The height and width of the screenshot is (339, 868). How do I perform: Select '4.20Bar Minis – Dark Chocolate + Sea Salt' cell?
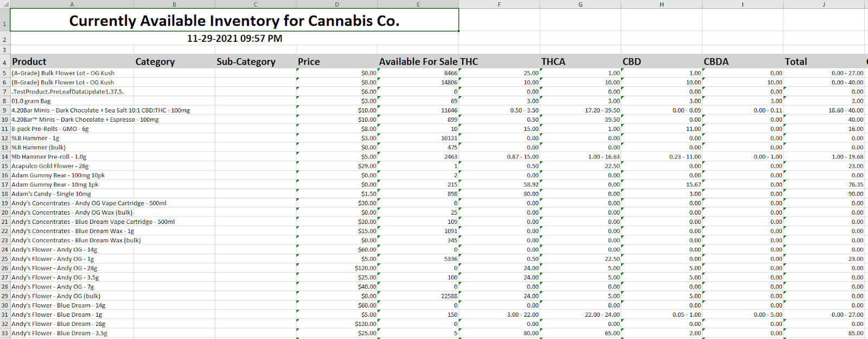point(72,110)
